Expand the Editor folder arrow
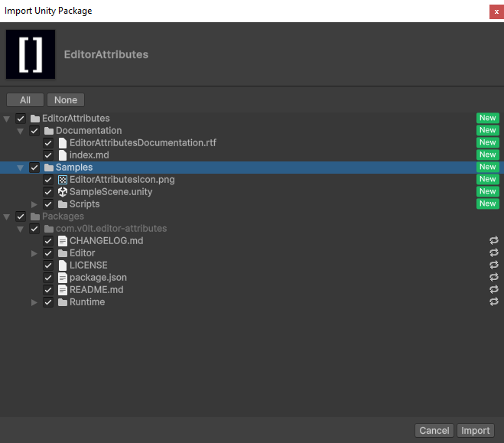 click(x=34, y=253)
